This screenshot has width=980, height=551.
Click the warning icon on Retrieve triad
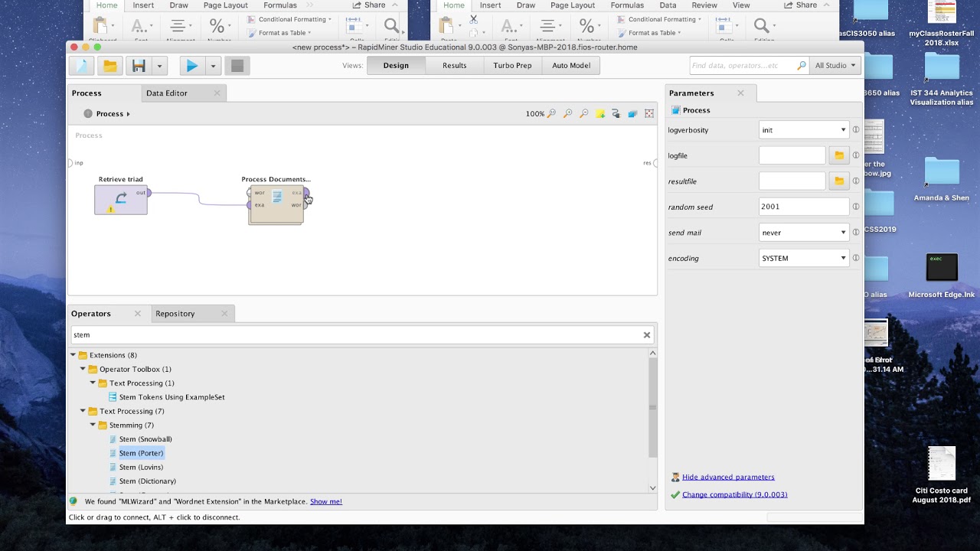111,209
